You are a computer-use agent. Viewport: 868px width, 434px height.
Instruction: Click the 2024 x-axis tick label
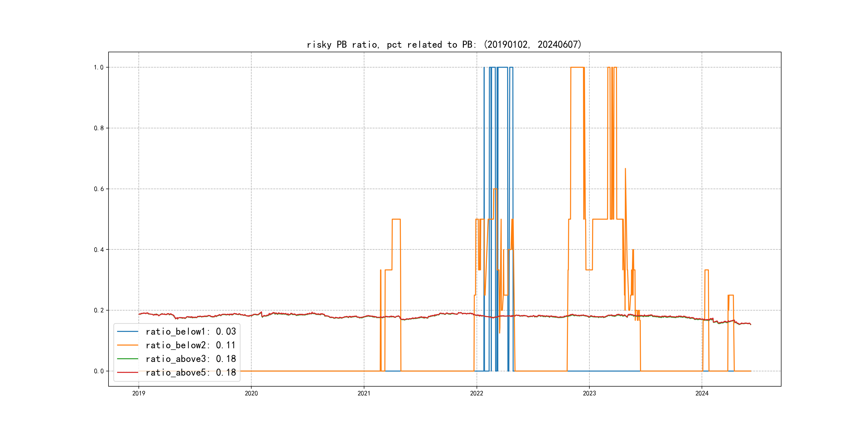702,393
